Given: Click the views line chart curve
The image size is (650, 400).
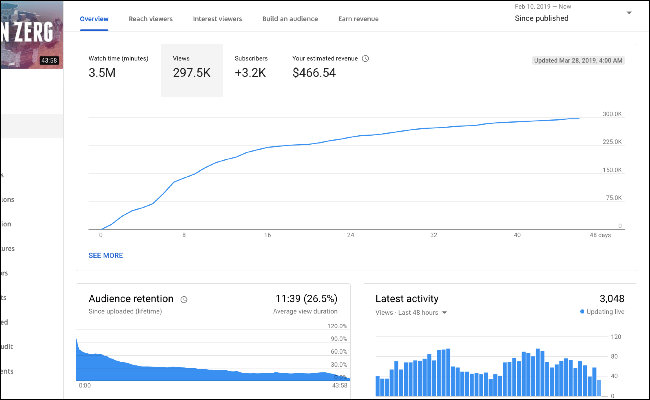Looking at the screenshot, I should pos(340,139).
